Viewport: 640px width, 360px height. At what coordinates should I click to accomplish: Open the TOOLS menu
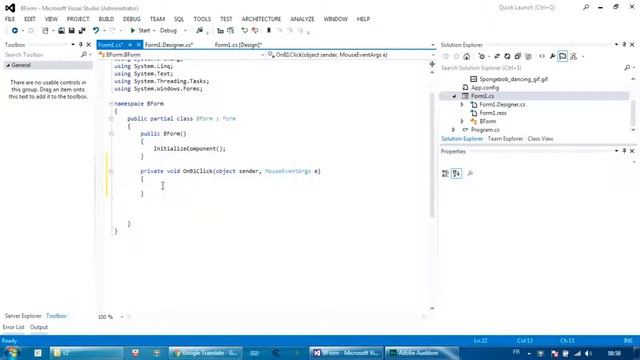pos(202,19)
